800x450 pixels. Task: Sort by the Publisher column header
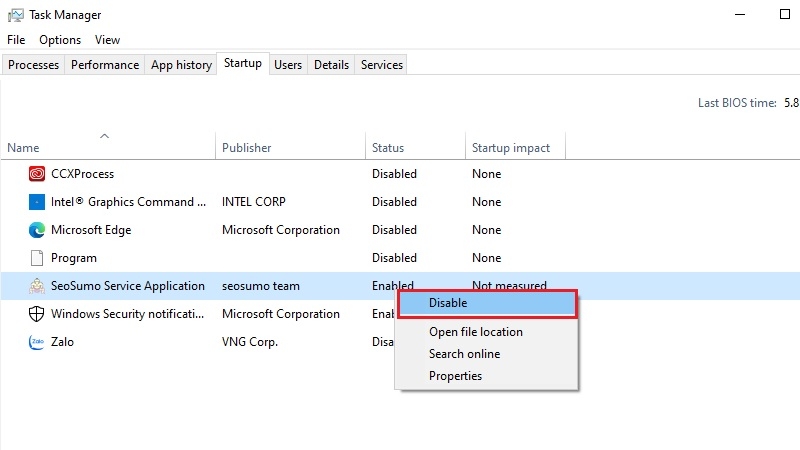246,148
